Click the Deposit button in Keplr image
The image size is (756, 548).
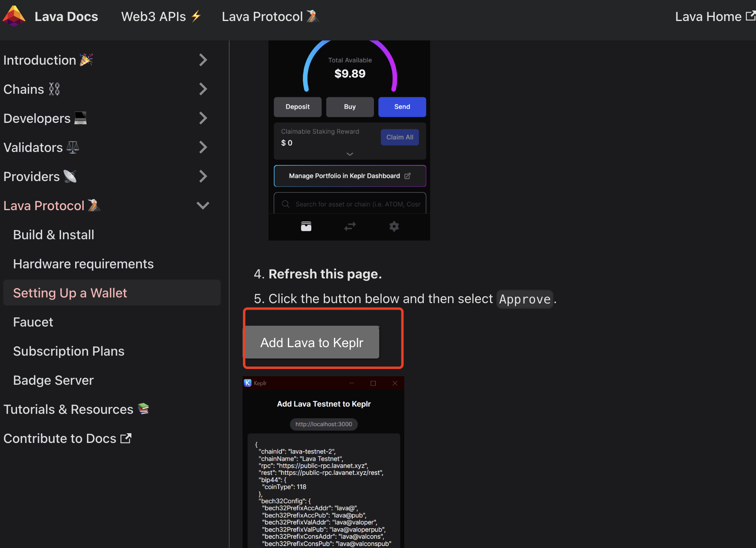coord(298,107)
